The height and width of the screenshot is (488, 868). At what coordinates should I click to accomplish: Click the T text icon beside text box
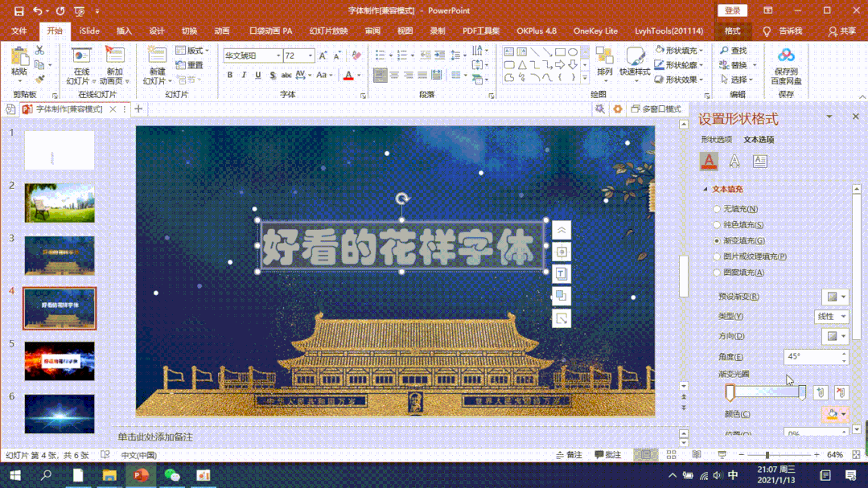click(x=562, y=274)
